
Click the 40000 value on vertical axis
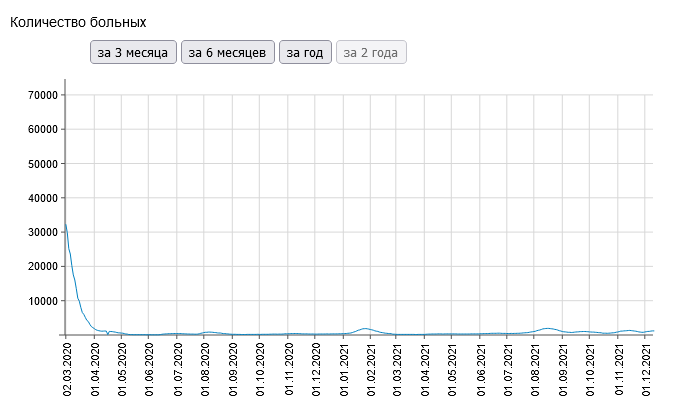(43, 199)
